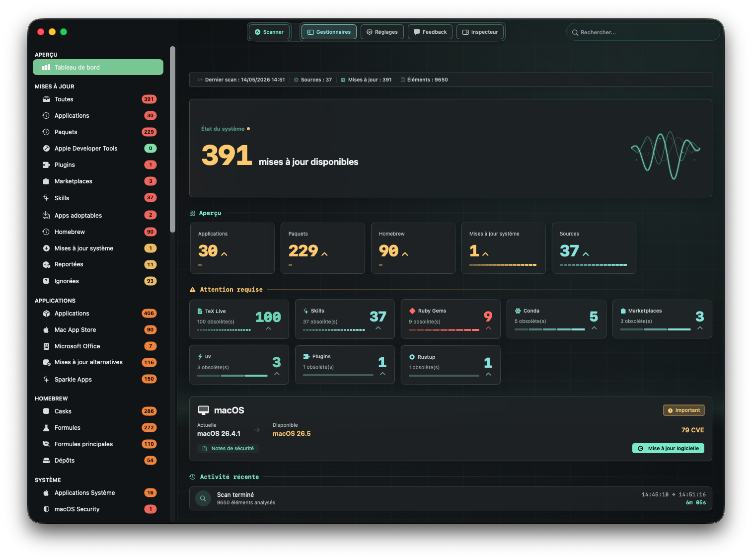Click the macOS monitor icon in update card
The width and height of the screenshot is (752, 560).
[x=204, y=410]
